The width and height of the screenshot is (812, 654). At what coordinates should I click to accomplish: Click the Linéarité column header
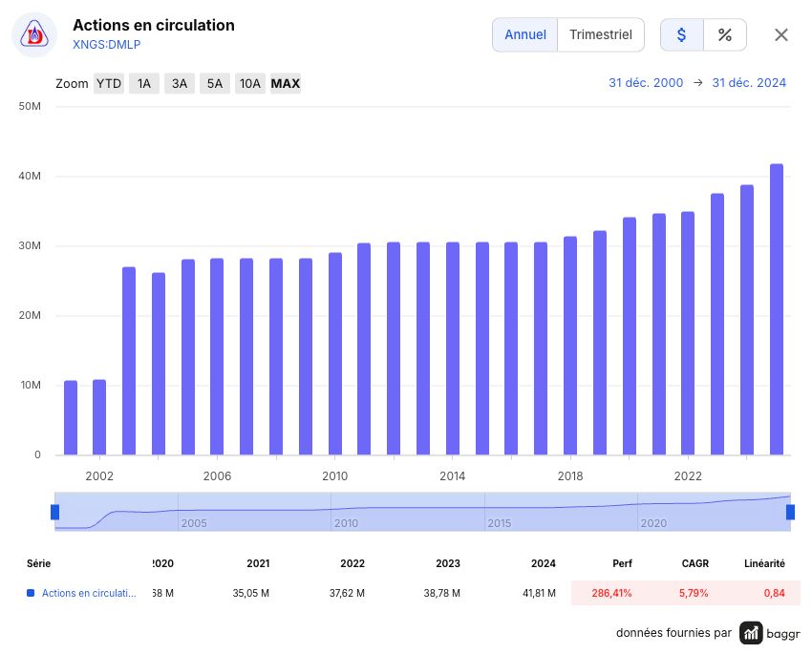point(764,563)
